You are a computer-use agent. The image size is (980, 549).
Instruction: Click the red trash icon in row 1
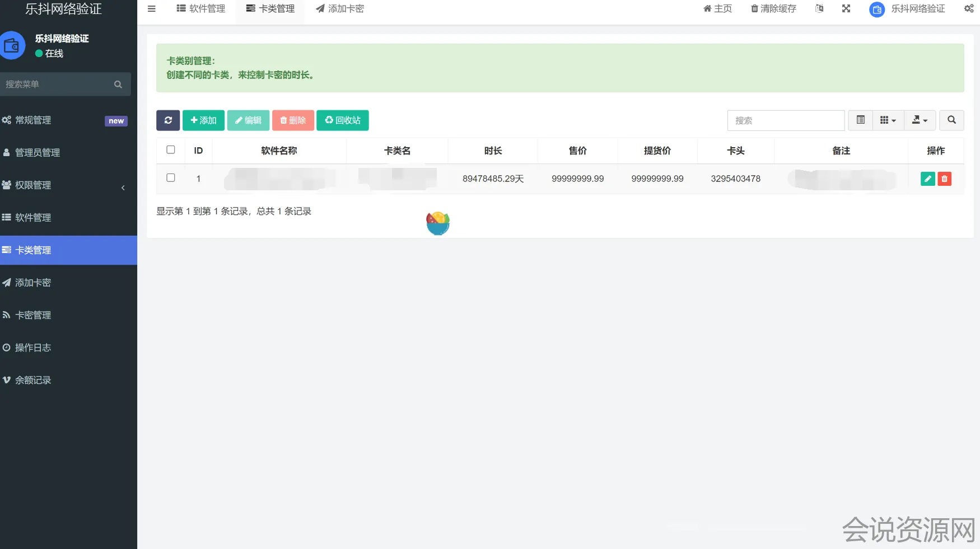tap(944, 179)
